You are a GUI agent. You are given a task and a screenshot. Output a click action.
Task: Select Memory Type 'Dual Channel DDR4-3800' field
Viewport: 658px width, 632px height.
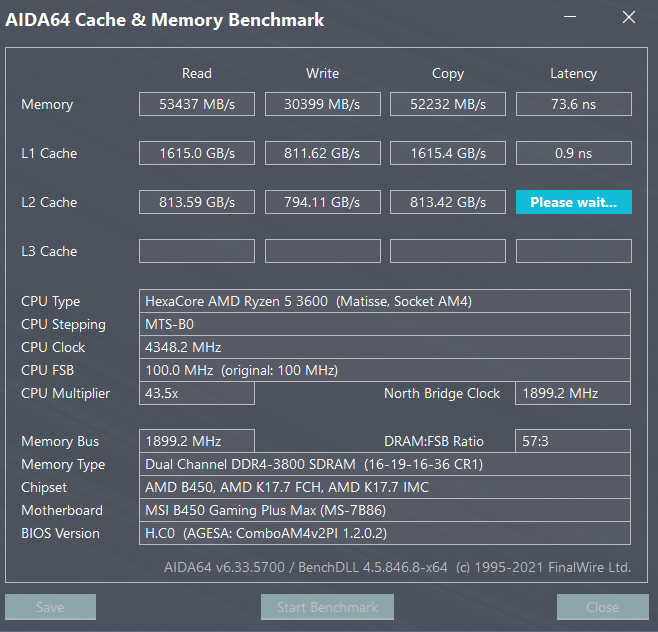385,464
